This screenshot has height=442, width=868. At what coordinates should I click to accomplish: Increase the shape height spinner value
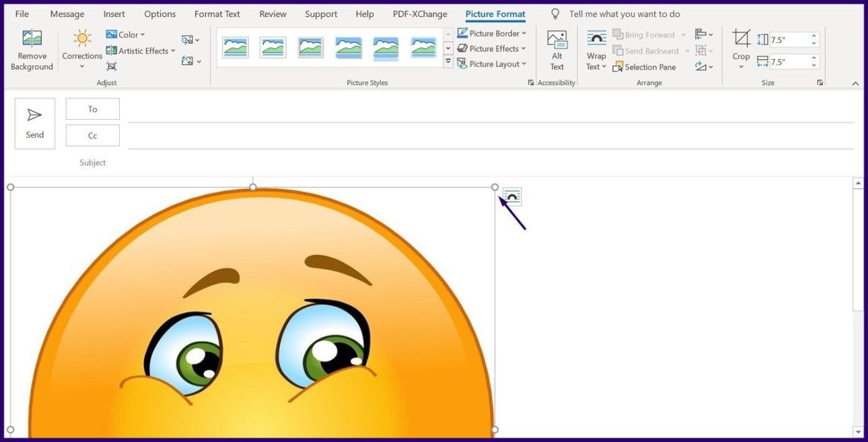coord(814,36)
